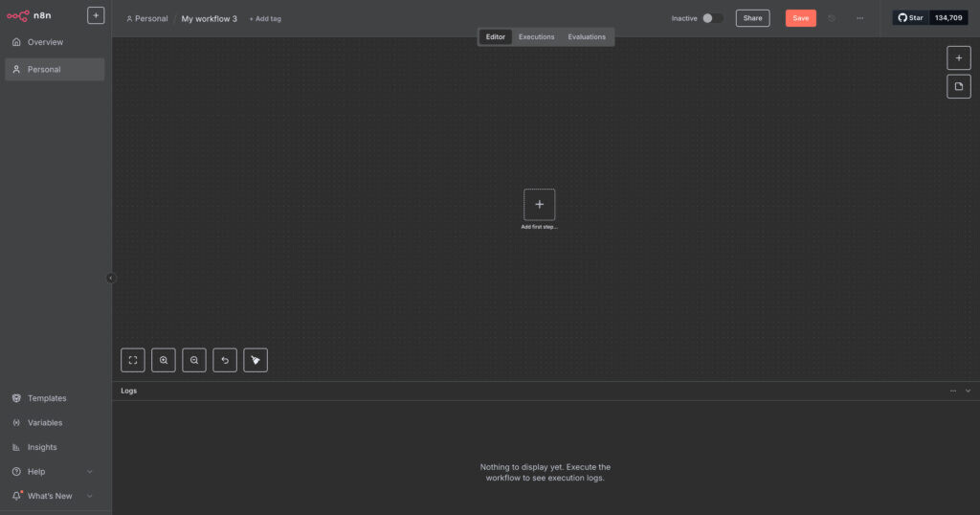This screenshot has width=980, height=515.
Task: Tidy up nodes with the broom icon
Action: pos(256,360)
